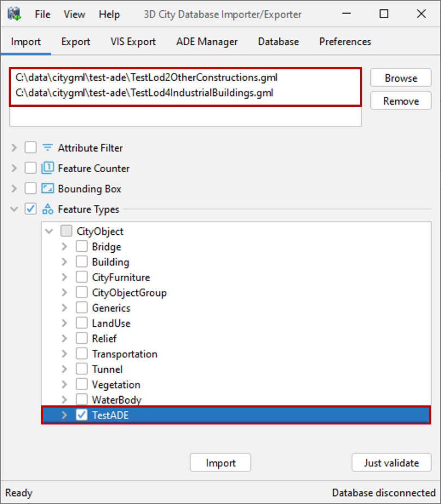Click the Remove button
Viewport: 441px width, 504px height.
click(x=401, y=101)
